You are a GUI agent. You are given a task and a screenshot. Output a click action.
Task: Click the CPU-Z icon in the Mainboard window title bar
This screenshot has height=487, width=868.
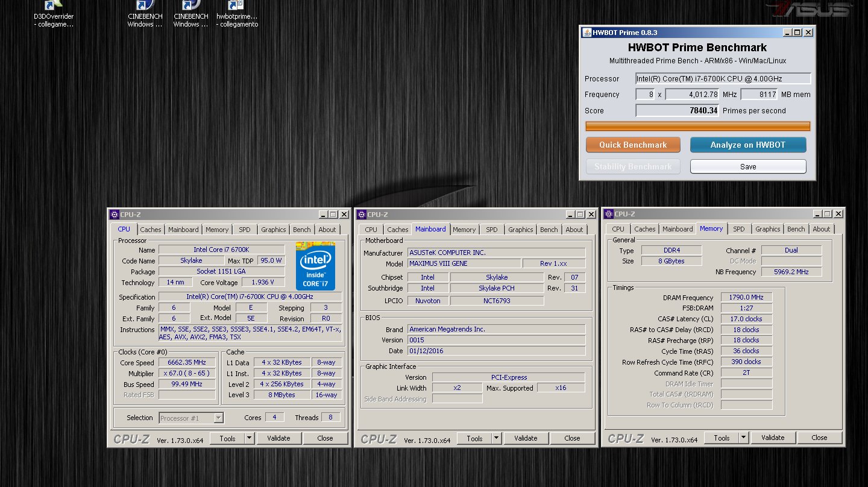point(361,214)
